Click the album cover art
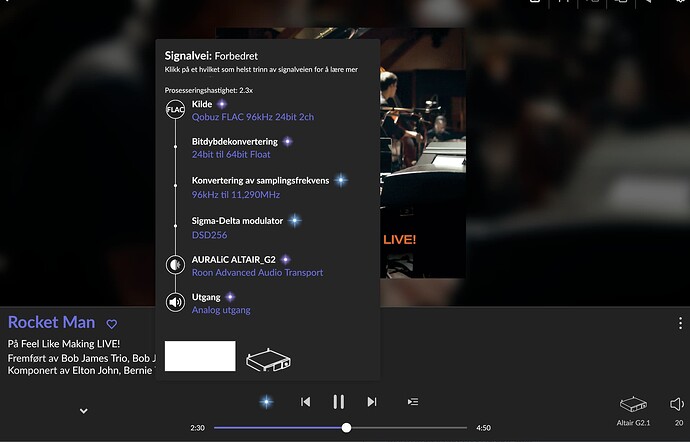 pos(422,153)
